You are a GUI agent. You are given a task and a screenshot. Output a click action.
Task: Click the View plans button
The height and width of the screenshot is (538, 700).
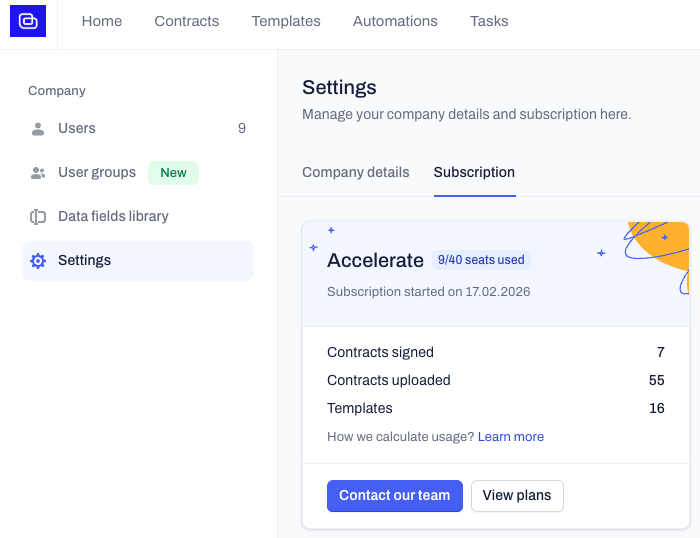[517, 495]
